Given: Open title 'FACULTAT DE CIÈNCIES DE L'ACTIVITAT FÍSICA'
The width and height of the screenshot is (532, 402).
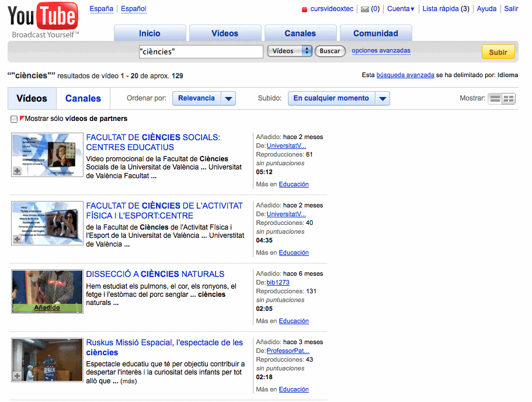Looking at the screenshot, I should [x=165, y=210].
